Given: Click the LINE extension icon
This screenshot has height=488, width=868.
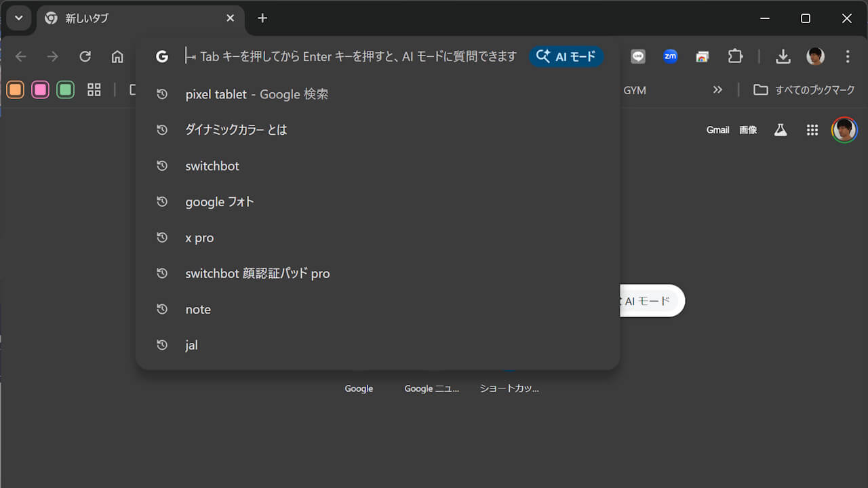Looking at the screenshot, I should [638, 57].
